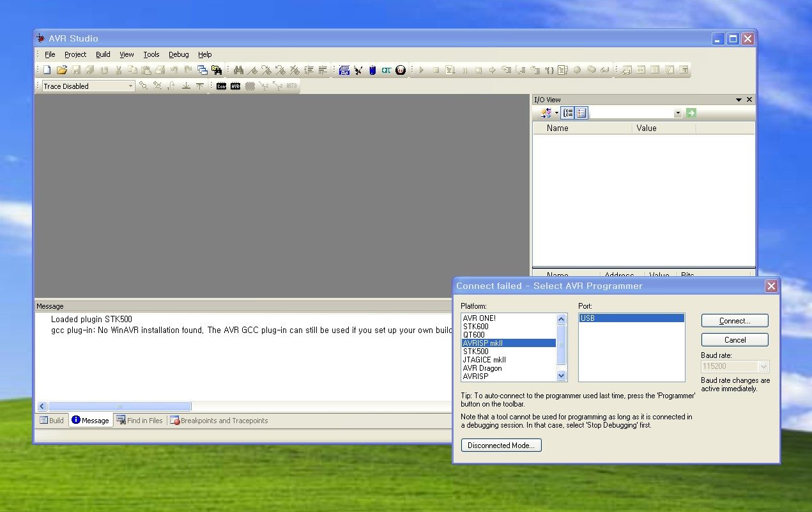Click the blue AVR programmer chip icon

click(344, 70)
